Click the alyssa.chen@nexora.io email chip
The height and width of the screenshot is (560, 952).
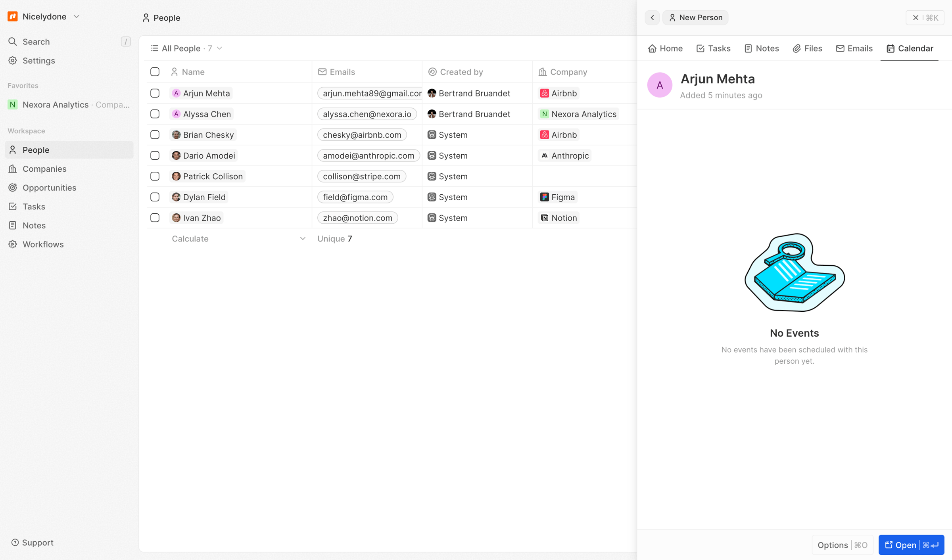(x=367, y=114)
